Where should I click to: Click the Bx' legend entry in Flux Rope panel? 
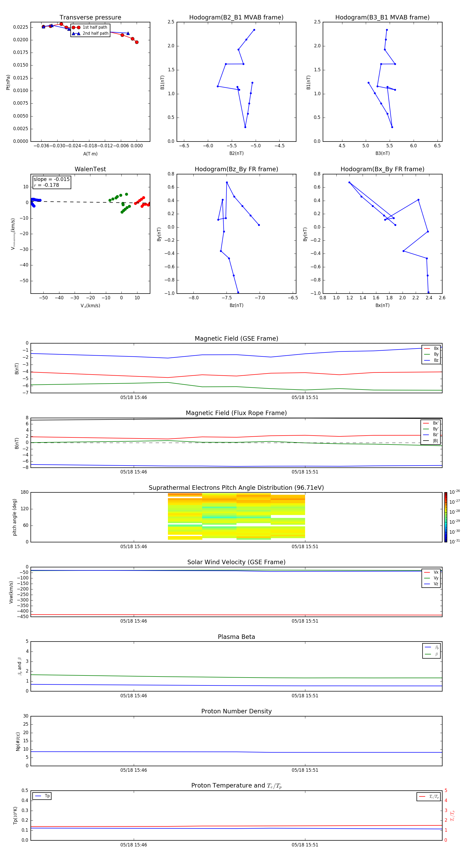(431, 423)
